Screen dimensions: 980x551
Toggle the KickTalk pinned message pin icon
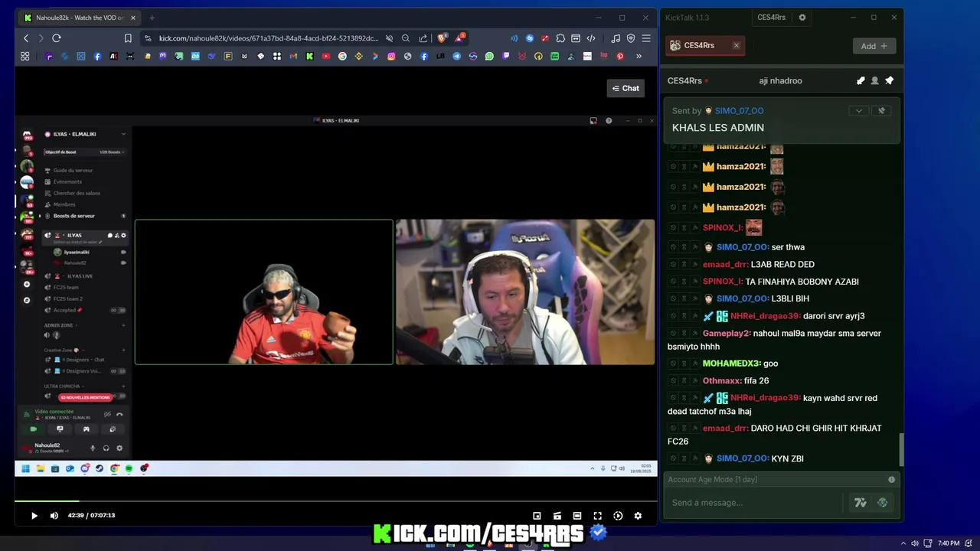click(x=889, y=81)
